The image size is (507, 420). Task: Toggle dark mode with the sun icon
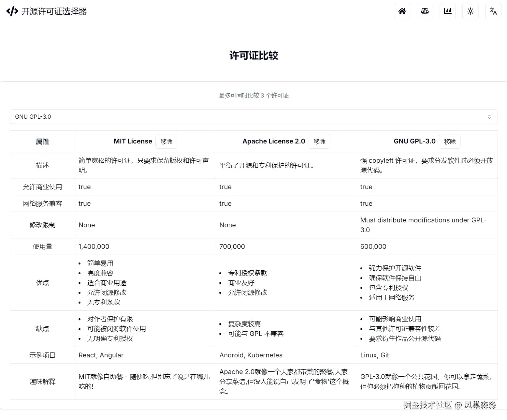point(470,11)
